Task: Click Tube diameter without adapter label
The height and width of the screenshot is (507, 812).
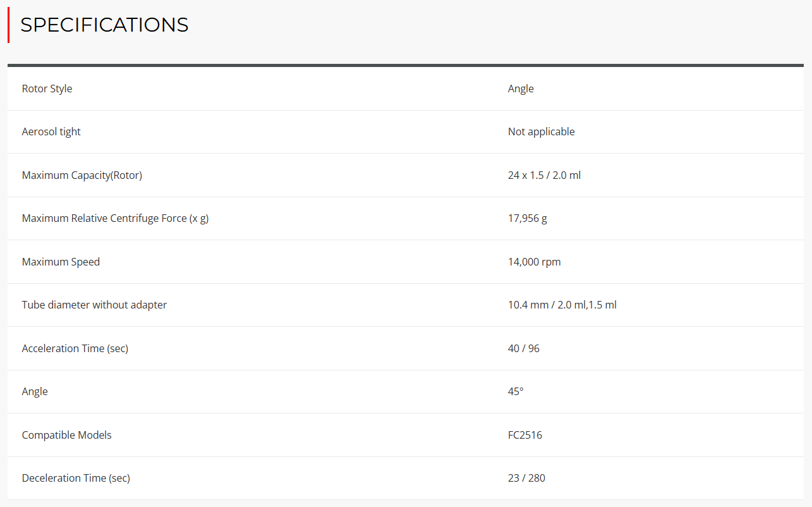Action: 94,305
